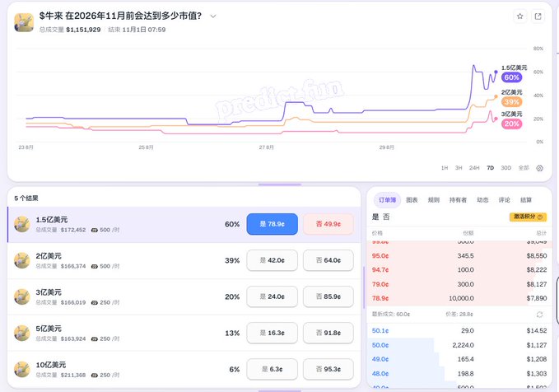Buy 否 at 49.9¢ for 1.5亿美元
The image size is (559, 392).
[x=328, y=224]
